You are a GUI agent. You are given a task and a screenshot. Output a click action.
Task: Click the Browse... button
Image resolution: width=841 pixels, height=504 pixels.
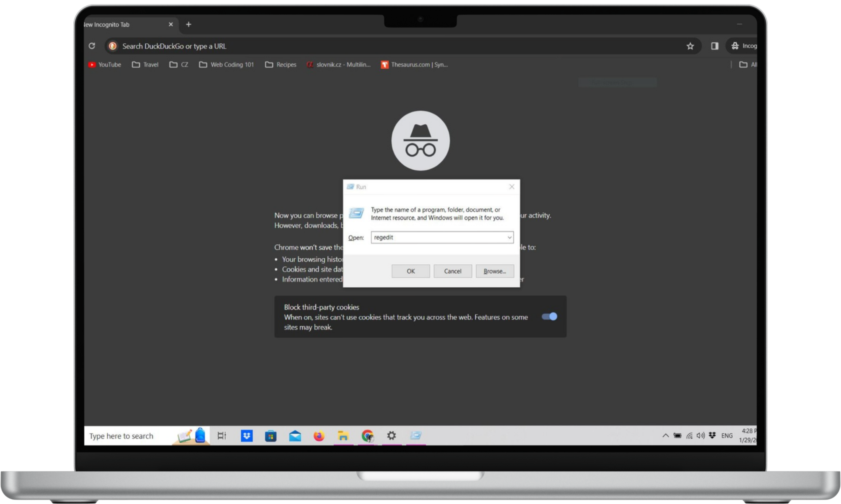coord(495,271)
